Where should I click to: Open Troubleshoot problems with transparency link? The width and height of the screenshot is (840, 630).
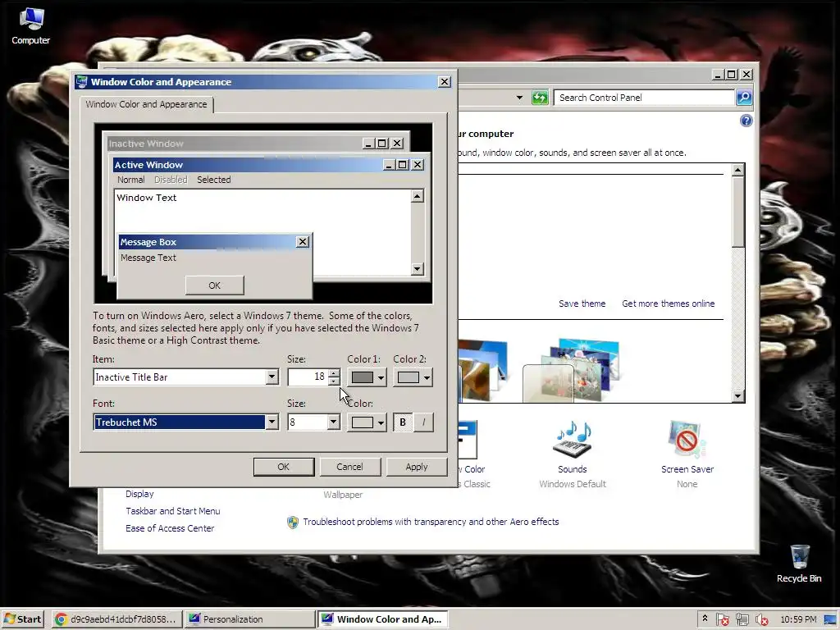click(431, 522)
